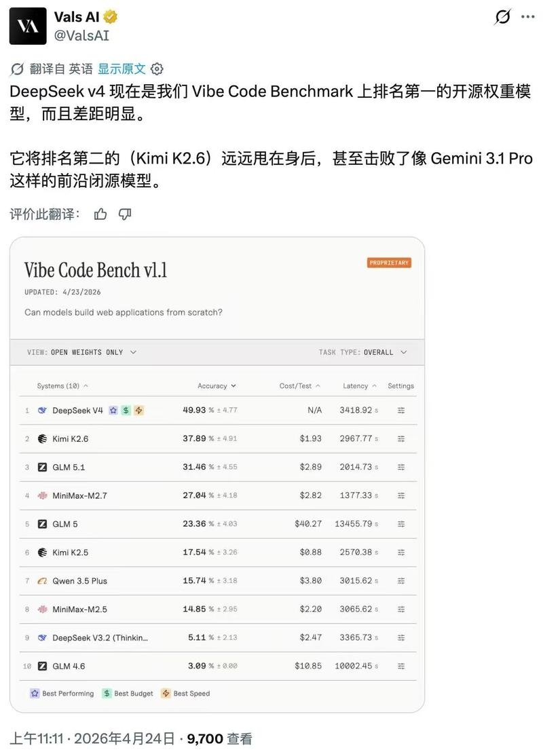The width and height of the screenshot is (543, 756).
Task: Rate the translation with thumbs up
Action: pyautogui.click(x=100, y=214)
